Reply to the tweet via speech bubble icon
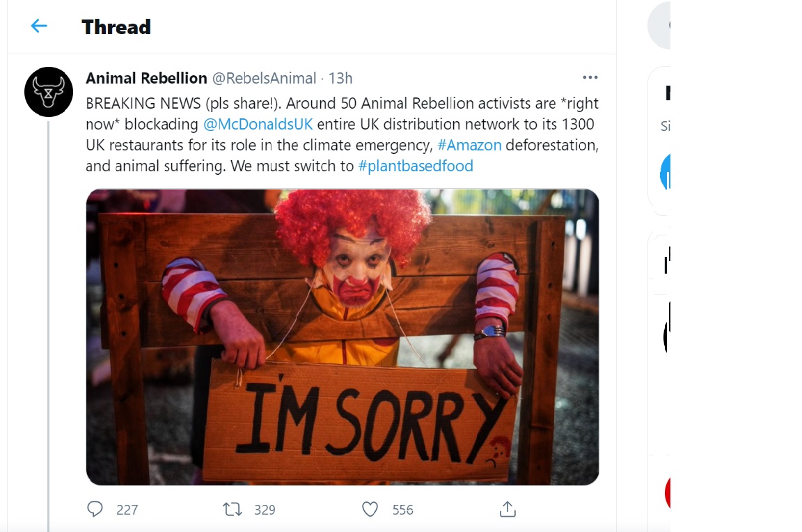802x532 pixels. pyautogui.click(x=95, y=509)
